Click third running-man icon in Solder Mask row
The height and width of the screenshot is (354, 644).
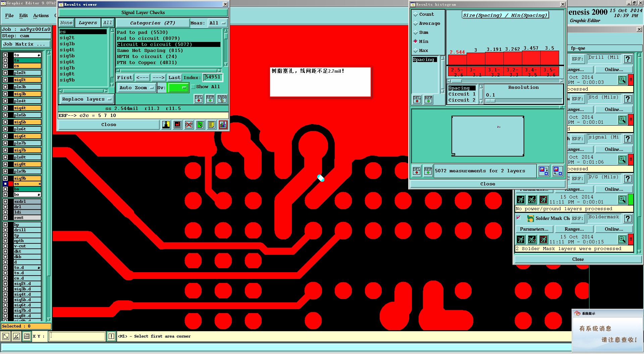click(x=543, y=239)
